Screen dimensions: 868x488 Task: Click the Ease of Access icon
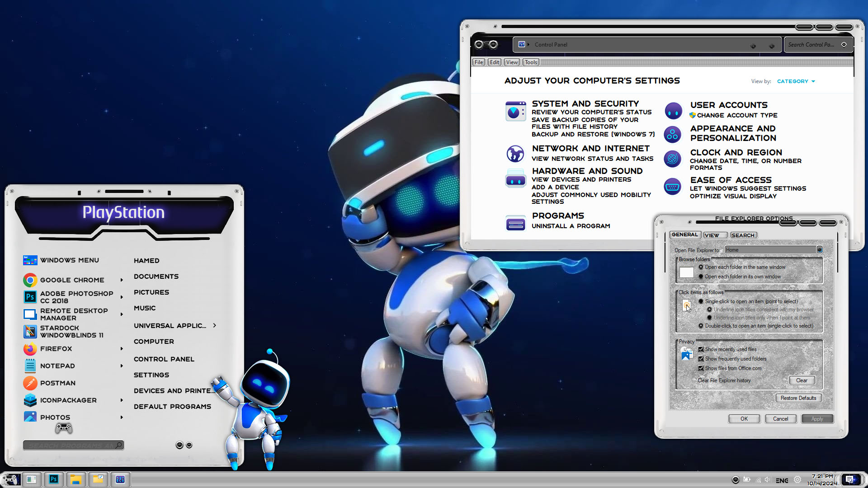click(673, 187)
